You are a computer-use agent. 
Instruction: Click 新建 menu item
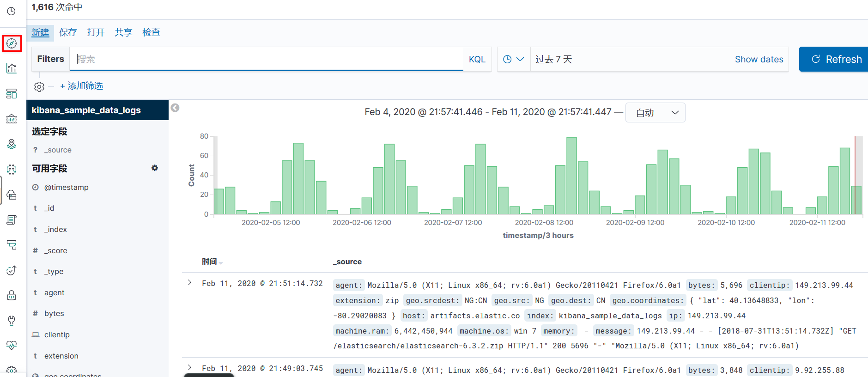[x=40, y=32]
